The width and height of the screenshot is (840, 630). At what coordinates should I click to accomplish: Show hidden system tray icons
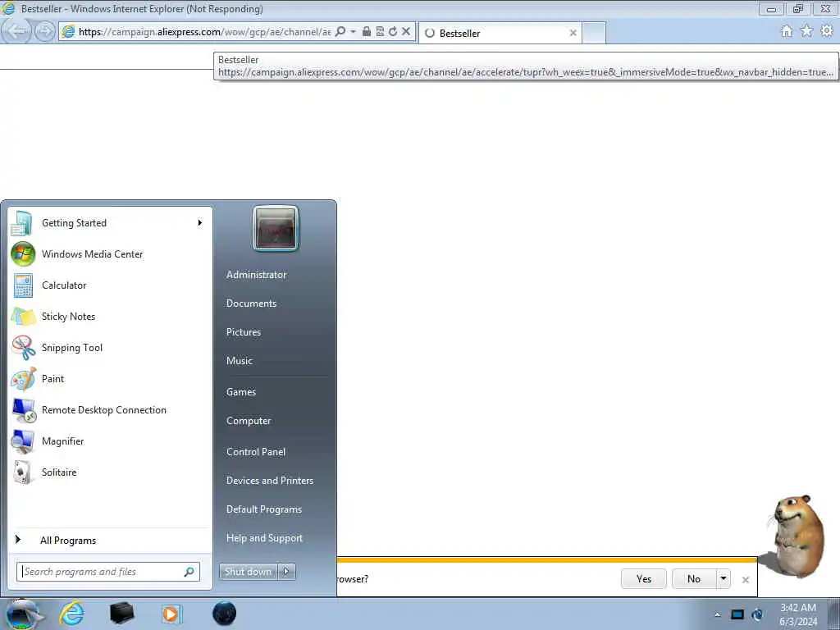coord(717,614)
